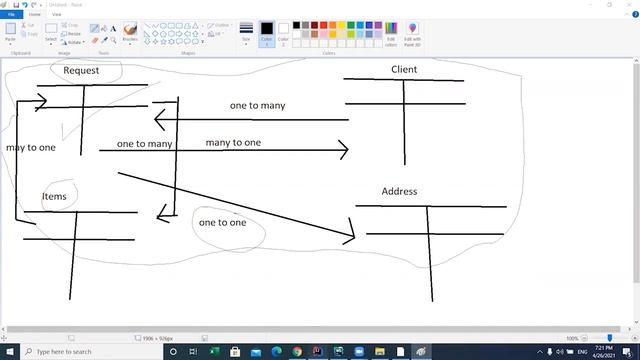Activate the rectangular Select tool

point(51,28)
